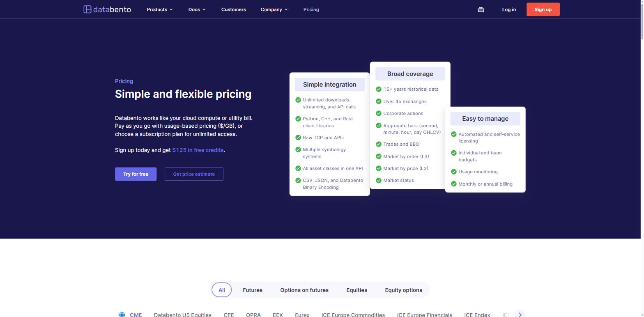This screenshot has width=644, height=317.
Task: Select the All asset filter tab
Action: (x=221, y=290)
